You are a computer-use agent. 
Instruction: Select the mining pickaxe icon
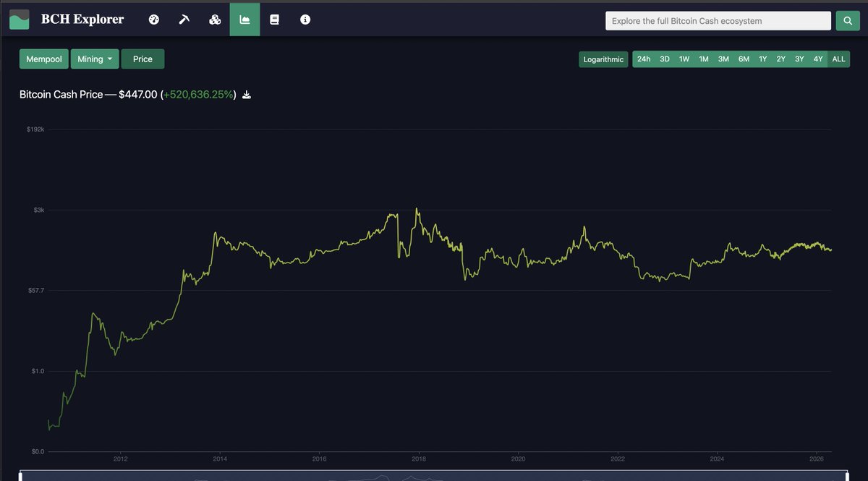pos(184,20)
